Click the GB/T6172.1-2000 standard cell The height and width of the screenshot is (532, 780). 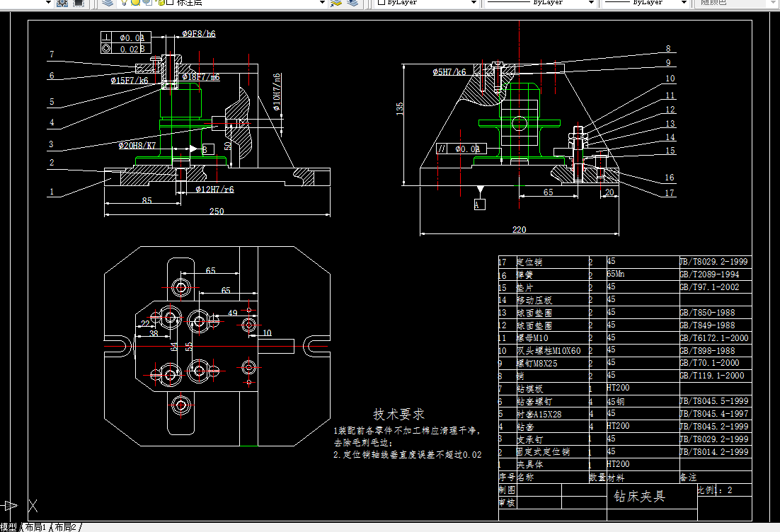(x=714, y=338)
